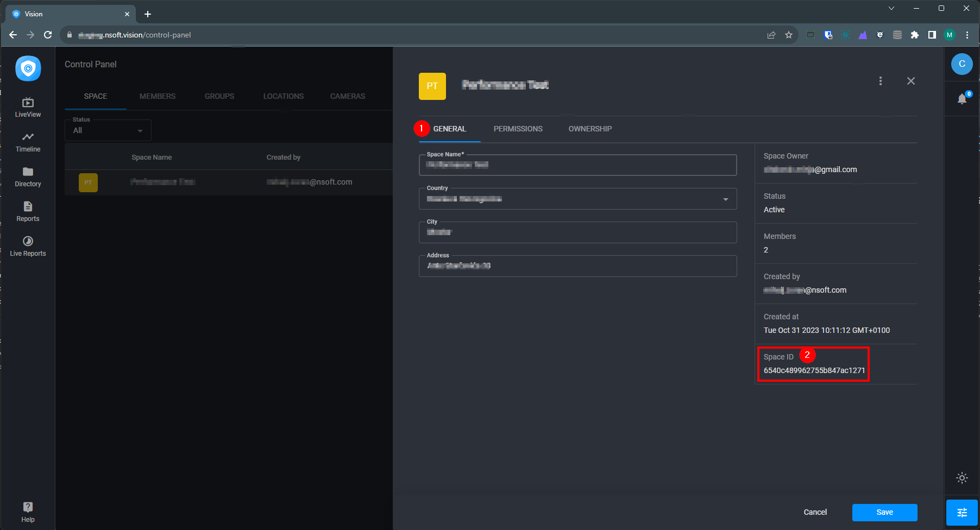Open the Chrome profile M avatar
980x530 pixels.
click(x=950, y=35)
